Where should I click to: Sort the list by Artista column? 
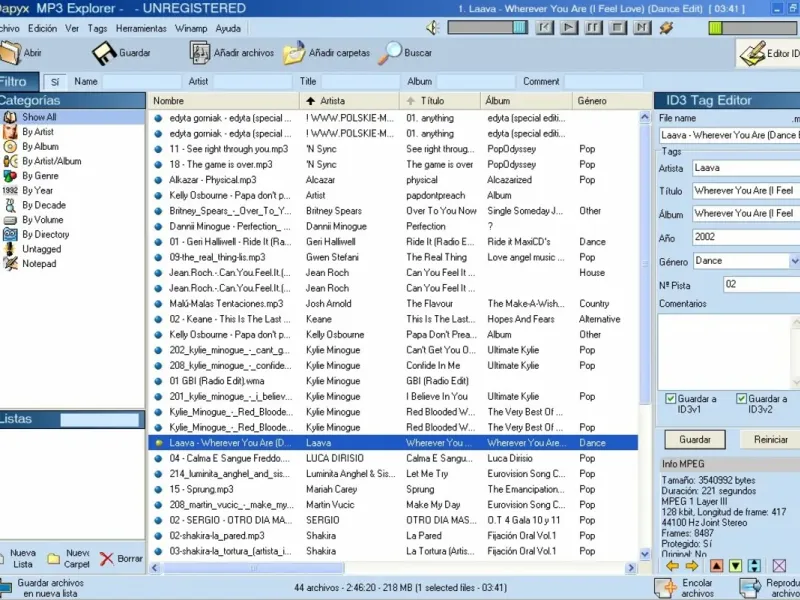pos(349,101)
